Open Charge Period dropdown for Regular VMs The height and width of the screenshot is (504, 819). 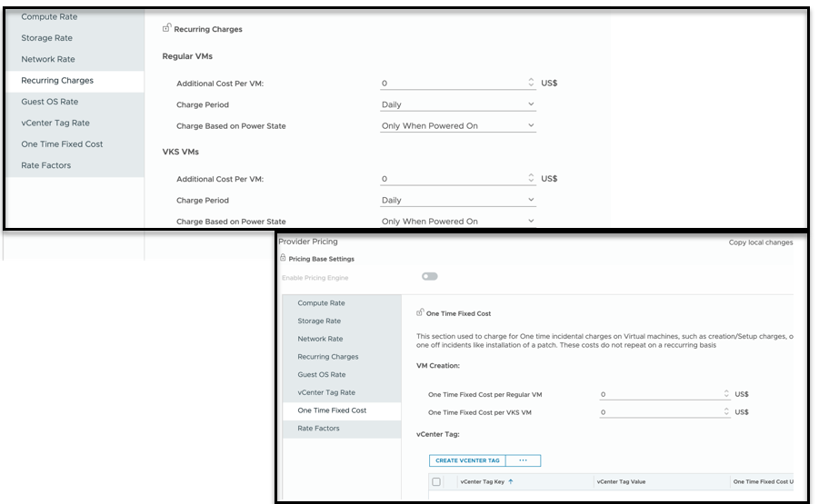[x=457, y=104]
